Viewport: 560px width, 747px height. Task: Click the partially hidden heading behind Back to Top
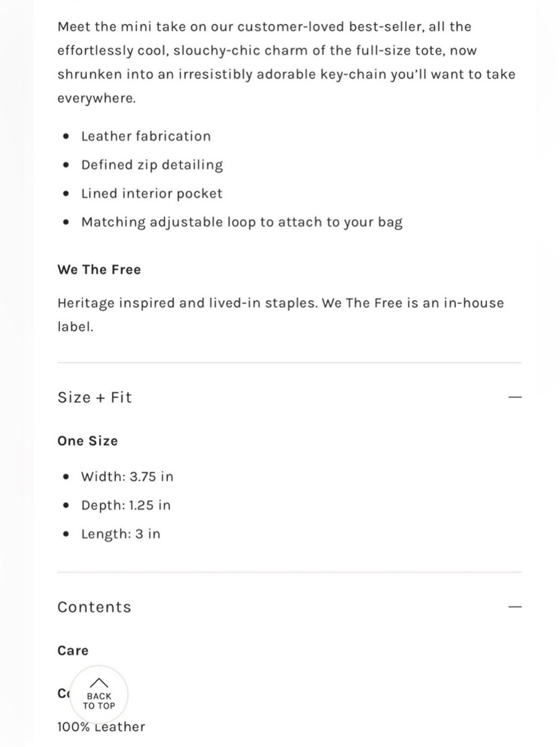tap(63, 694)
